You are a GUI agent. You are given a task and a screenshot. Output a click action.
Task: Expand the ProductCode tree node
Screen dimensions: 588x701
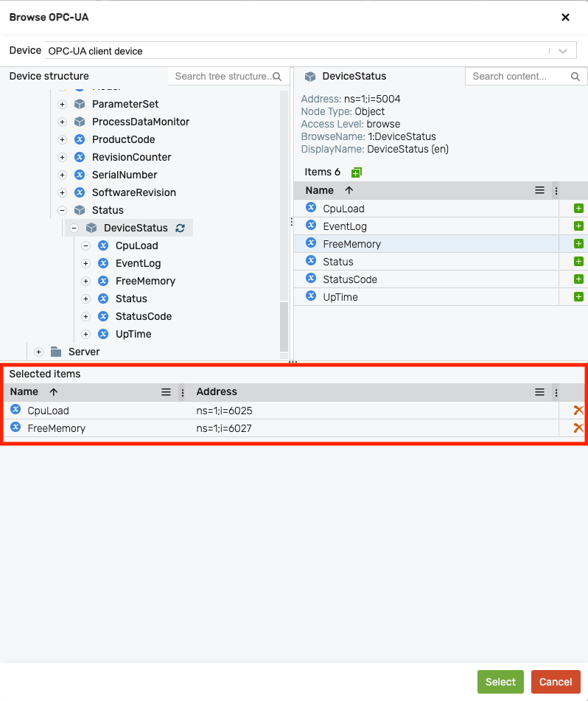tap(62, 139)
